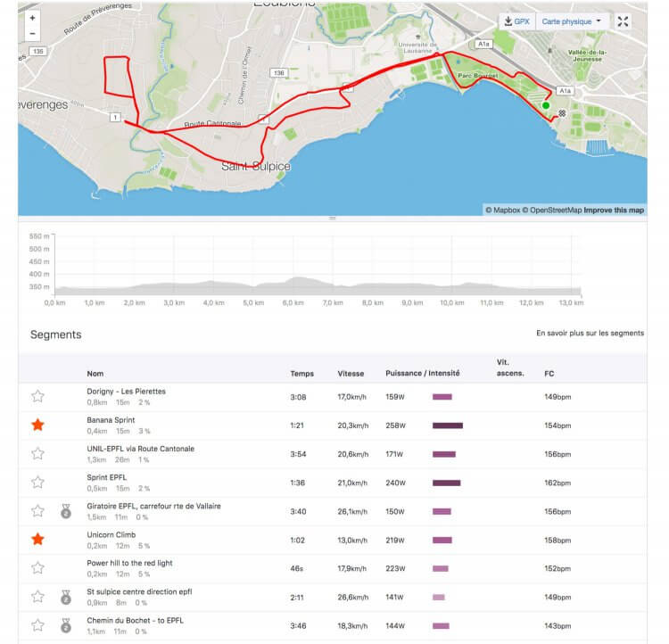Zoom out of the map
The image size is (669, 644).
33,34
